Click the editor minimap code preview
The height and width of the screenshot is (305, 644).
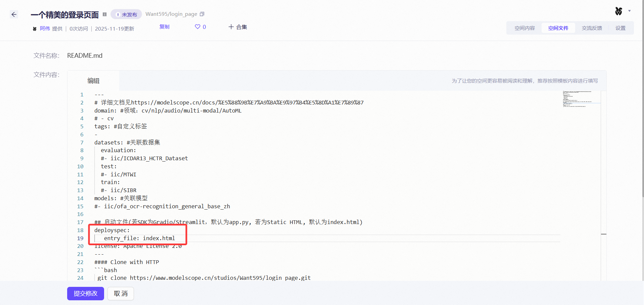[x=582, y=99]
